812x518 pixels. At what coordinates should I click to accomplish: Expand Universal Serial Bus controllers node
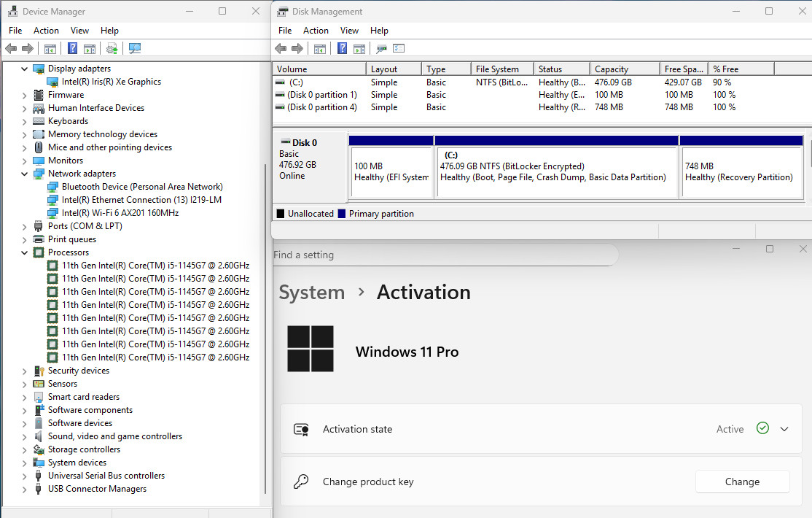click(24, 476)
